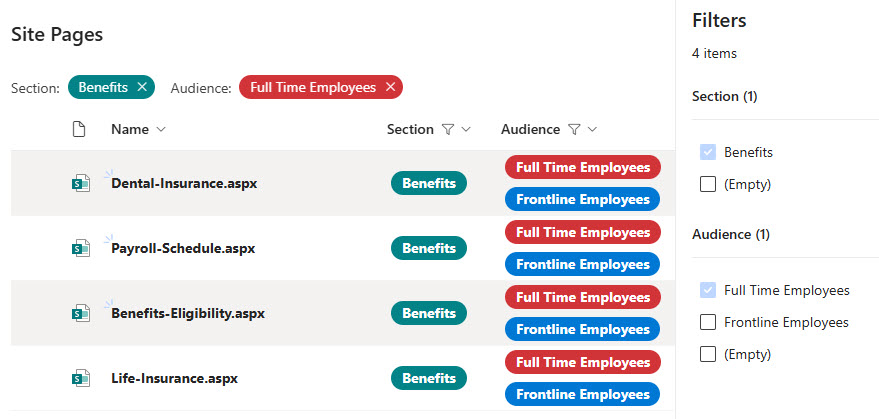Uncheck the Benefits checkbox in Filters
This screenshot has height=419, width=879.
pyautogui.click(x=708, y=152)
